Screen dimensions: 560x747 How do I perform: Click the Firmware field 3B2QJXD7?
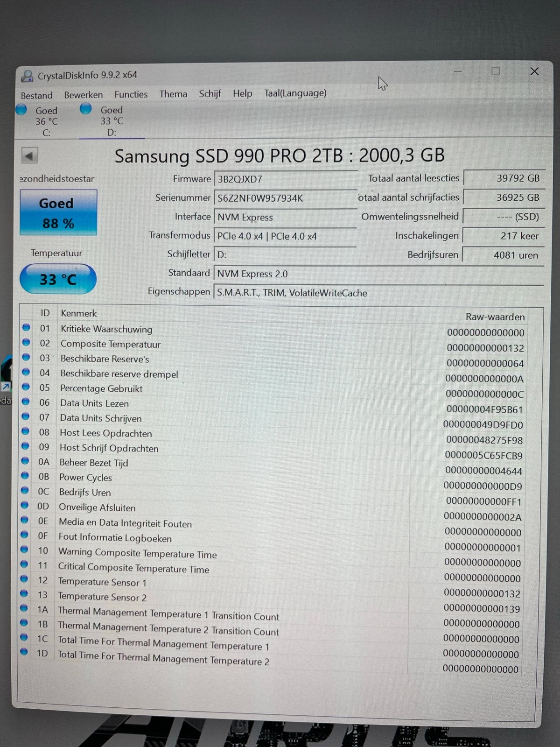click(x=285, y=179)
